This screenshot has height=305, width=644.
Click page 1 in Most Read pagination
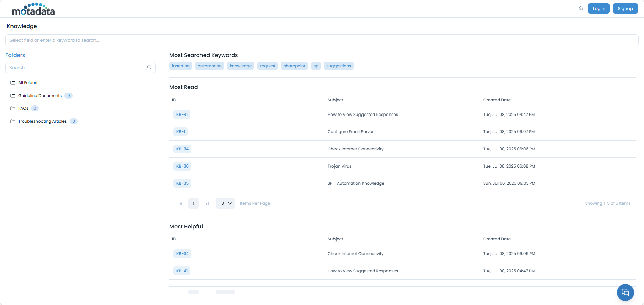(x=193, y=203)
